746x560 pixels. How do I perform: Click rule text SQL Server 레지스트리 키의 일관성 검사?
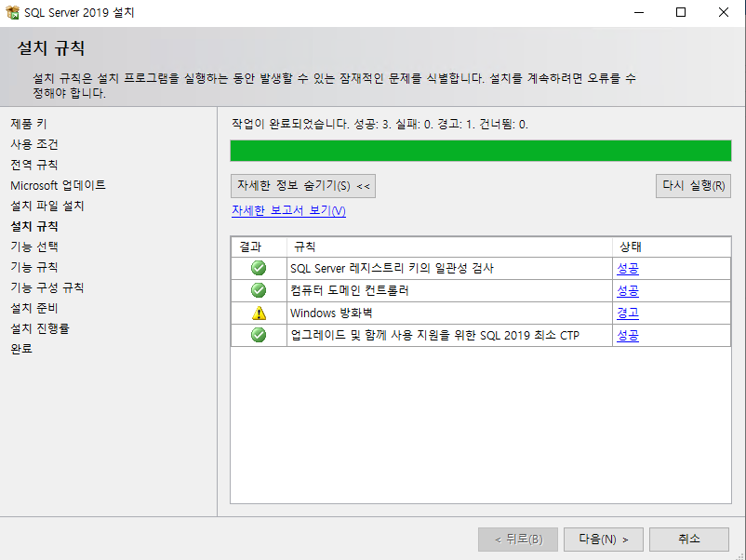[392, 268]
